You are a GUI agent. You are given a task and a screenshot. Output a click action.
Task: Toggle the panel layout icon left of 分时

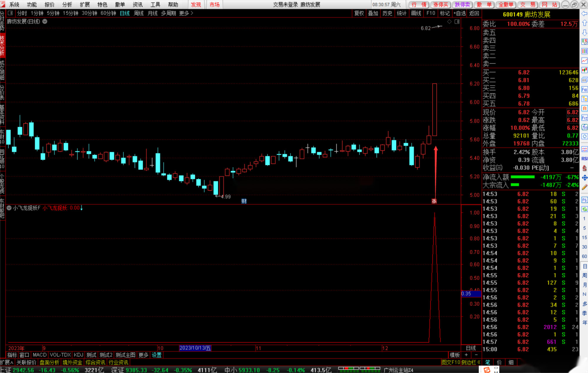10,13
